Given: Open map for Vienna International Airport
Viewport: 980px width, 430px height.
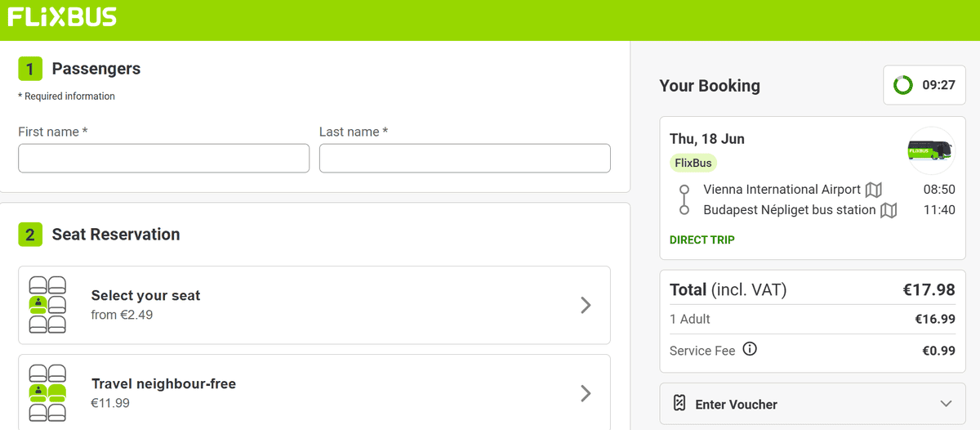Looking at the screenshot, I should coord(874,190).
